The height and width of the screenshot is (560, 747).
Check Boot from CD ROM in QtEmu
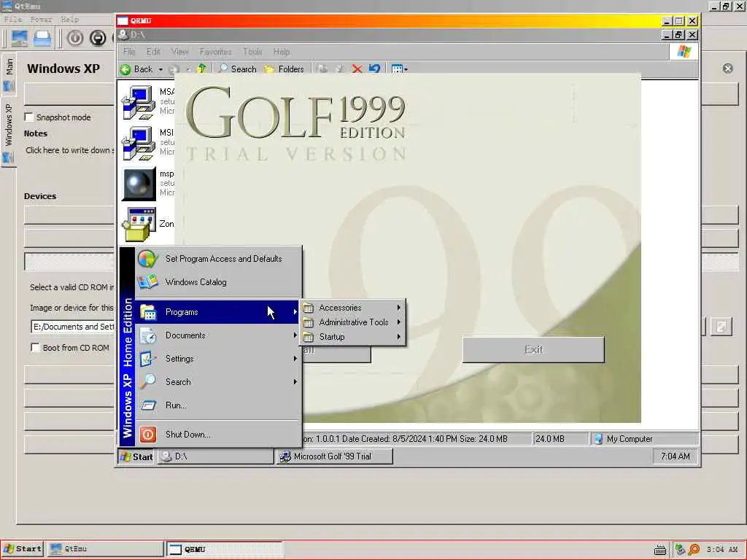click(35, 348)
